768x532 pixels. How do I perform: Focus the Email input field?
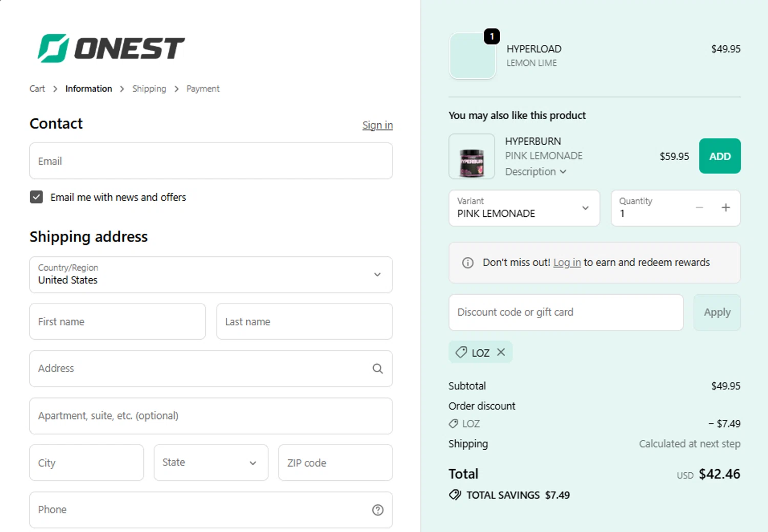point(211,161)
